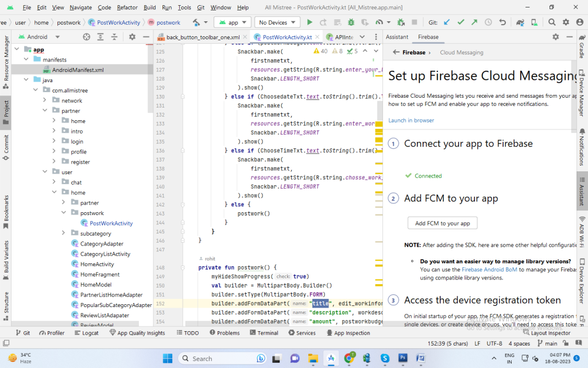
Task: Open HomeFragment in the project tree
Action: pos(99,274)
